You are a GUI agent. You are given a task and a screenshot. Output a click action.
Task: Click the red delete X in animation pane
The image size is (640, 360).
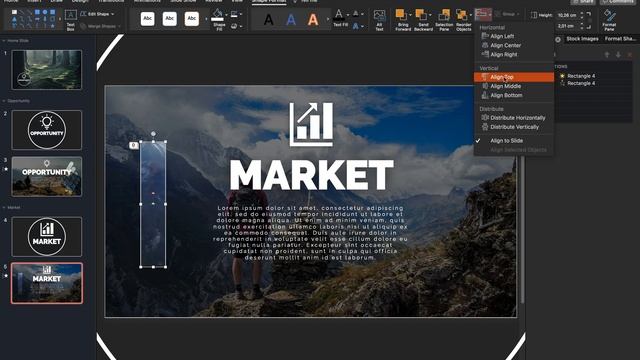click(630, 55)
